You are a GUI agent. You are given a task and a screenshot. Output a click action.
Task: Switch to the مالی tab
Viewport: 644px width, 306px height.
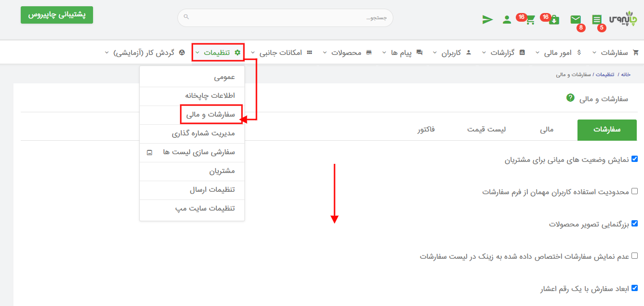pos(547,130)
